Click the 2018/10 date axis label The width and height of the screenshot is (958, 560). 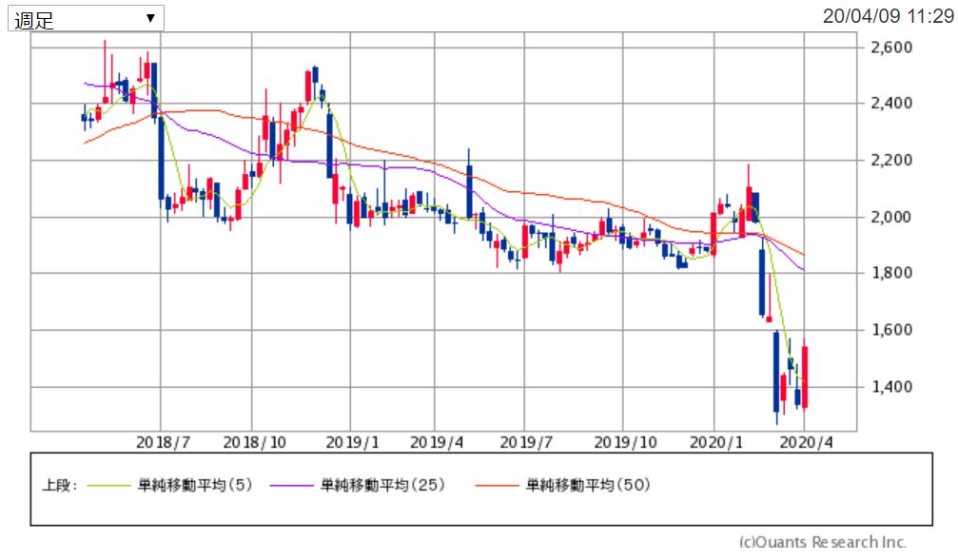pos(254,443)
